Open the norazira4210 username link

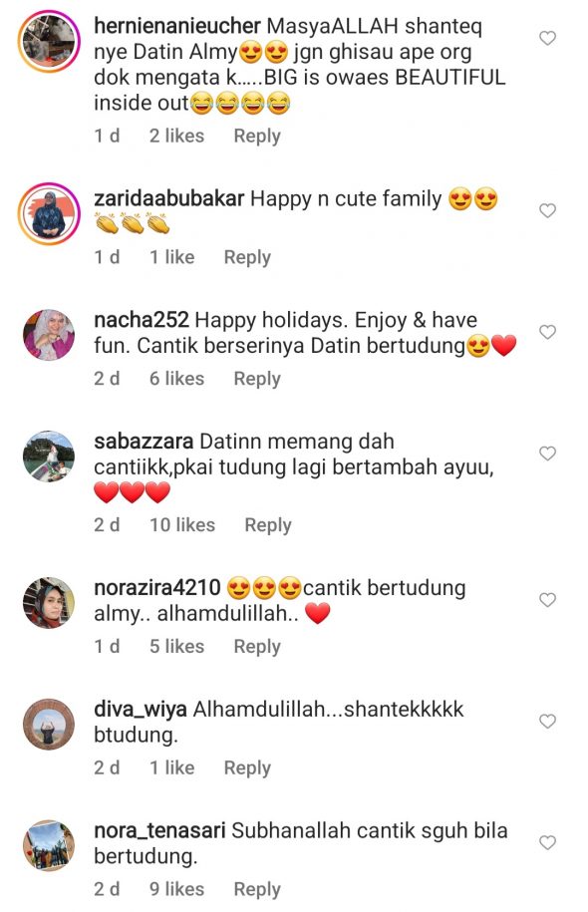point(157,588)
